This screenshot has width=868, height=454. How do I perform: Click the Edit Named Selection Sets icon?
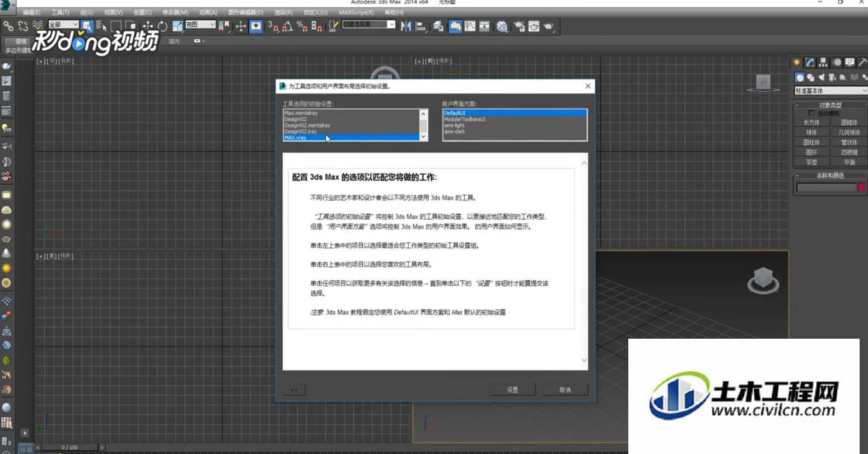334,26
